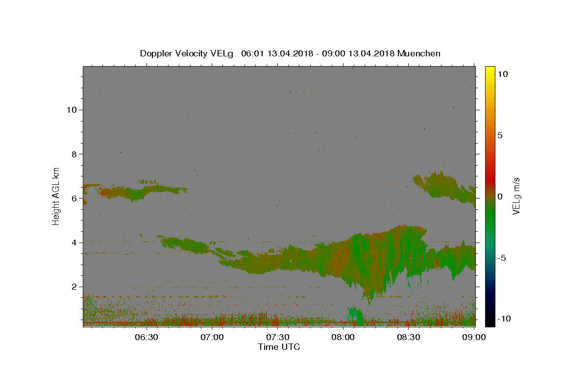Click height tick label '10'

[x=73, y=110]
